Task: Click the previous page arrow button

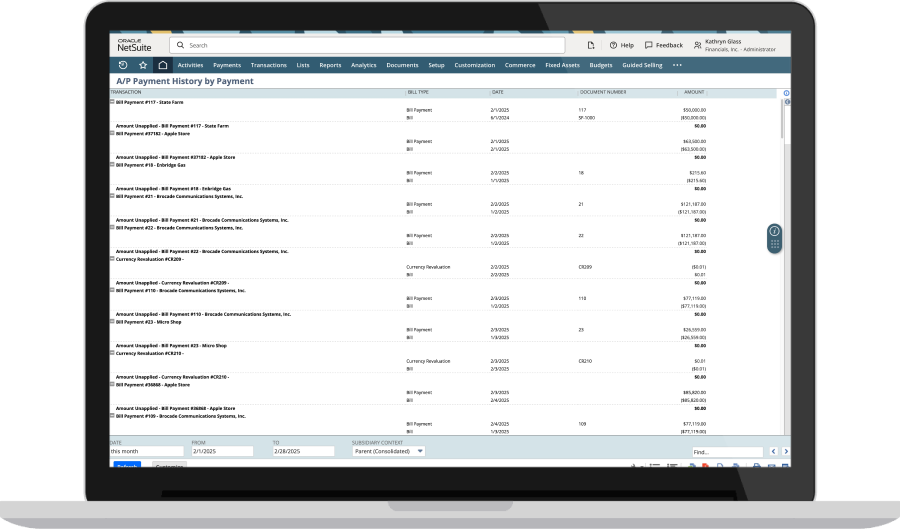Action: coord(772,451)
